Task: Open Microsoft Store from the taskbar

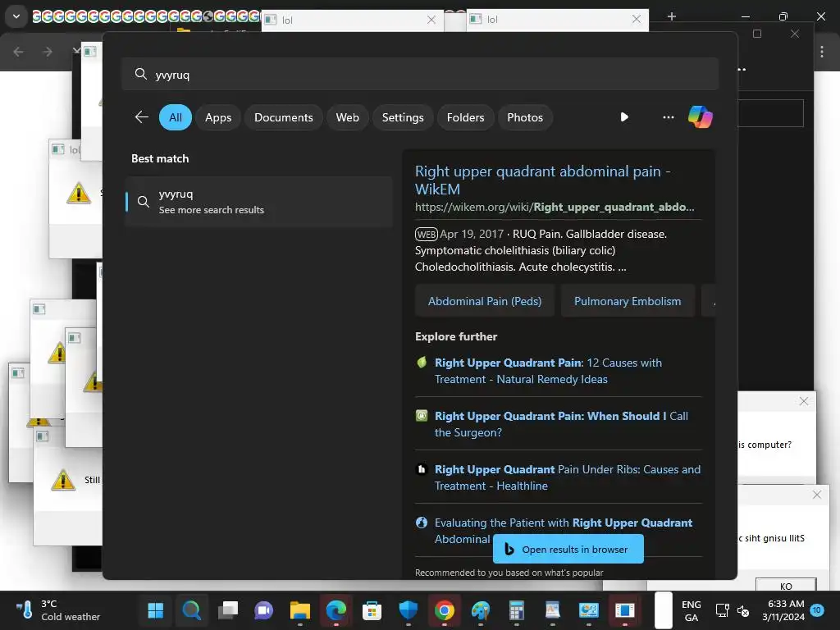Action: pyautogui.click(x=372, y=610)
